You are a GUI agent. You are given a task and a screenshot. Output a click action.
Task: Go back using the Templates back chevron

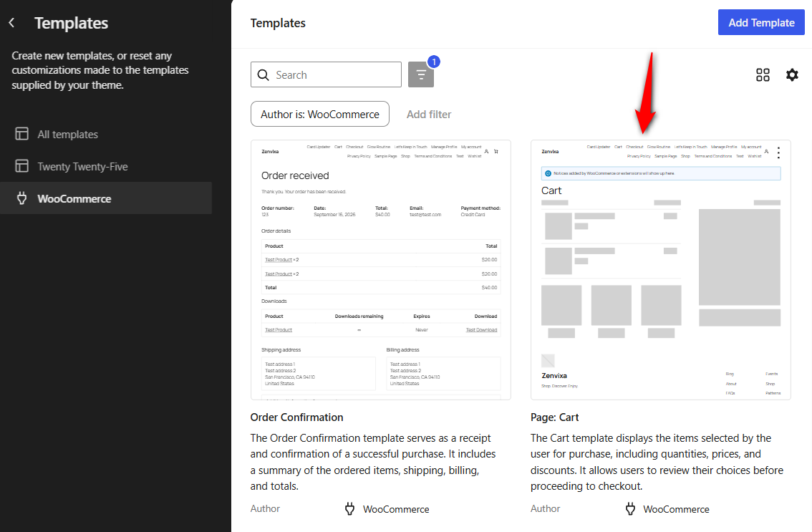pos(12,23)
